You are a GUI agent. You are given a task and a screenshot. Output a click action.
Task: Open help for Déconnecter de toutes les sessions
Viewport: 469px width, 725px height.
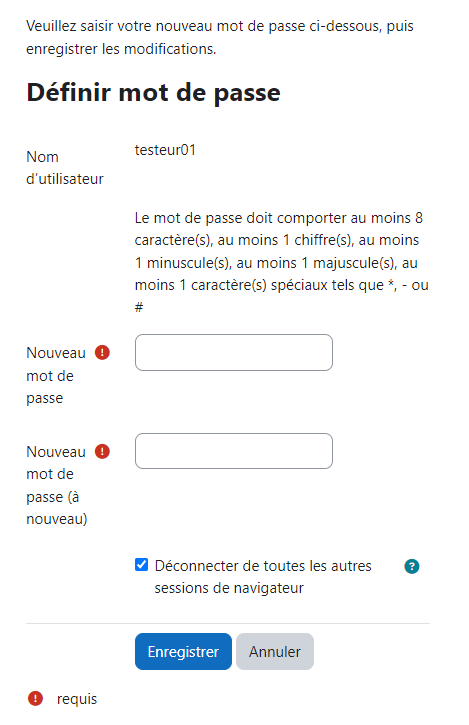(x=411, y=566)
